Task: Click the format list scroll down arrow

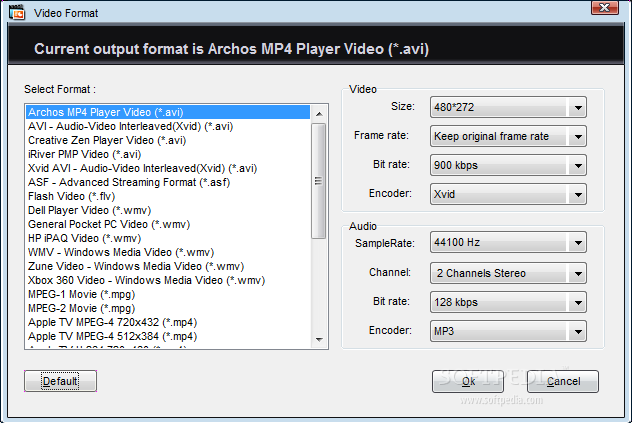Action: tap(319, 340)
